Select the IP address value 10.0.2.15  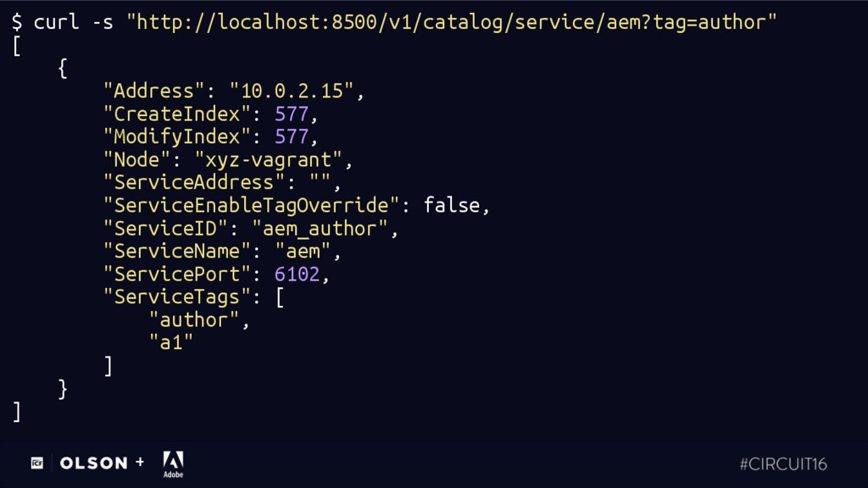coord(292,91)
